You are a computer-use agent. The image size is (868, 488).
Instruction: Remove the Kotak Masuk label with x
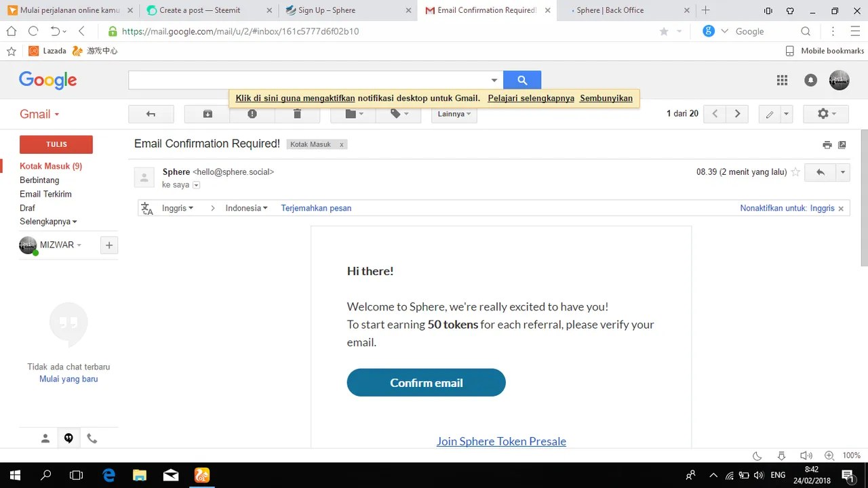[342, 144]
